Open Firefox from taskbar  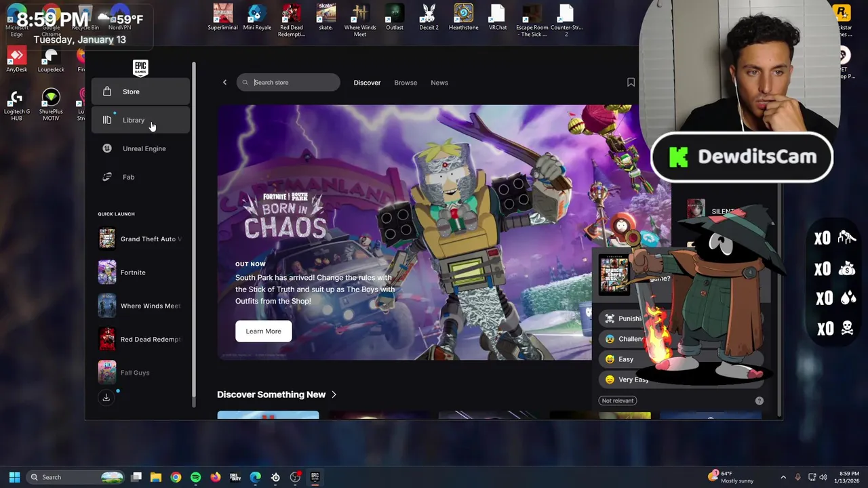tap(216, 477)
